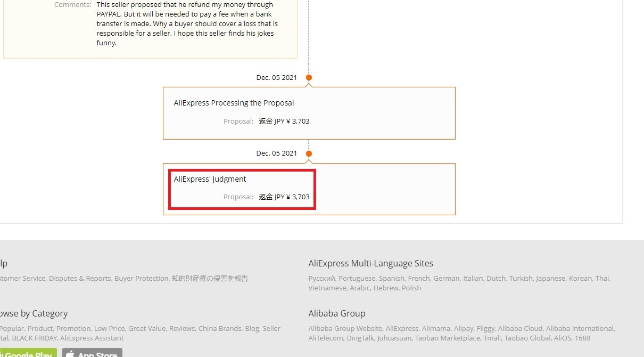The width and height of the screenshot is (644, 357).
Task: Open the Alimama footer link
Action: click(x=436, y=328)
